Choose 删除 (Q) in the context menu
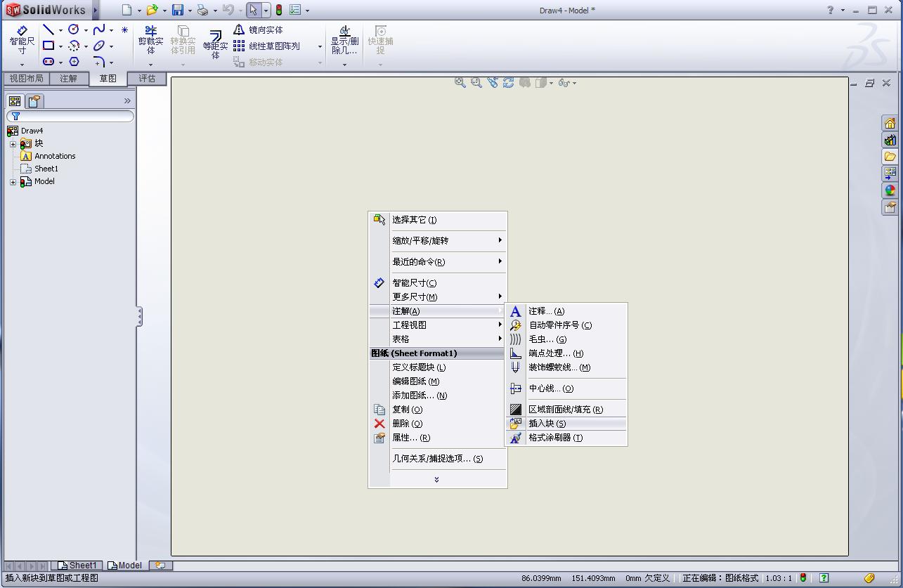The image size is (903, 588). tap(437, 424)
